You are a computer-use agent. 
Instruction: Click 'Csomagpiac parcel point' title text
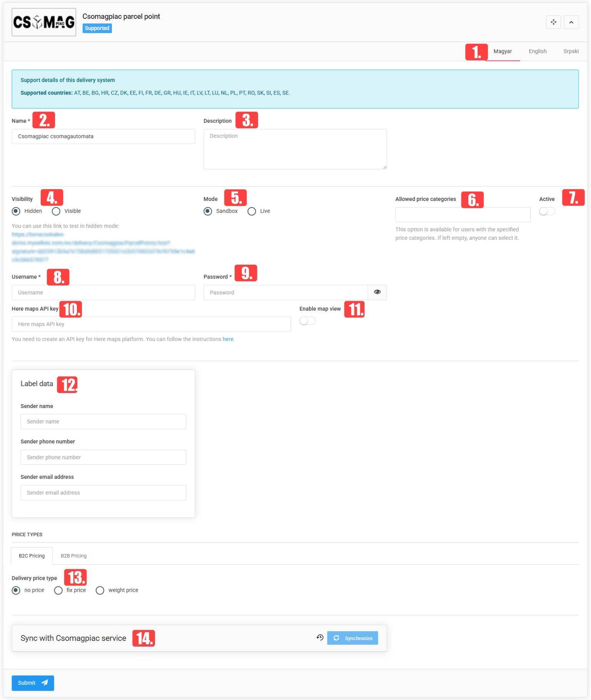tap(121, 16)
